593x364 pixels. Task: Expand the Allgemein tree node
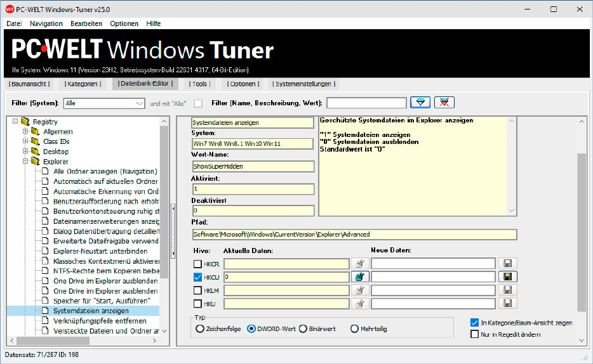pos(25,131)
